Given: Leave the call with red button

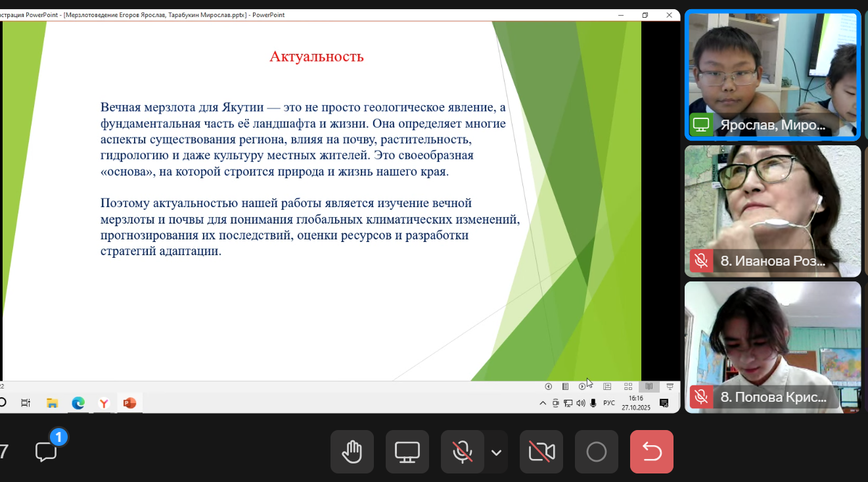Looking at the screenshot, I should [x=651, y=452].
